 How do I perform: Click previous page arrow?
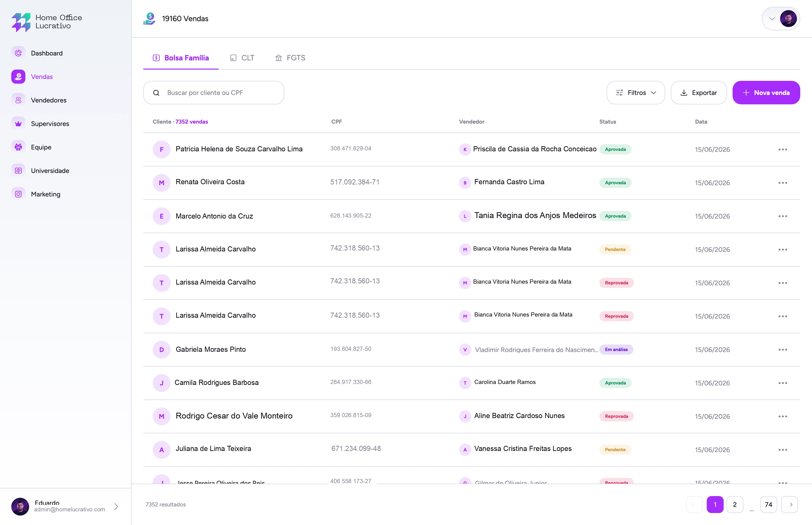pos(694,505)
